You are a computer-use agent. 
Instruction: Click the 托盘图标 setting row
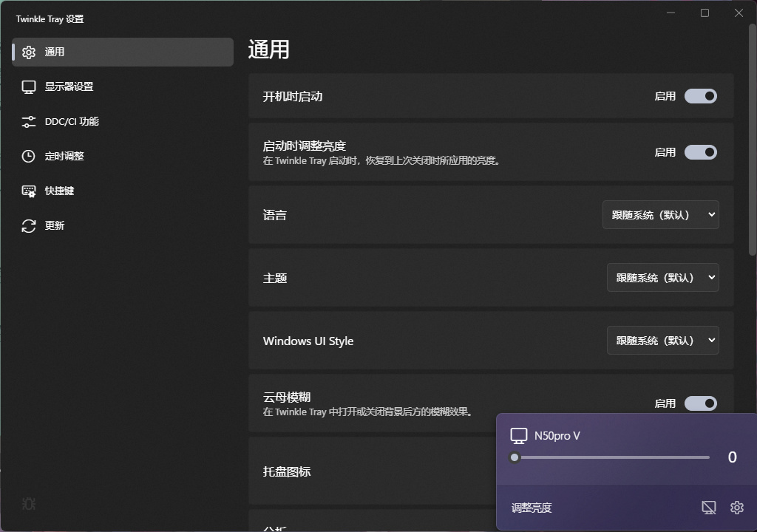373,471
